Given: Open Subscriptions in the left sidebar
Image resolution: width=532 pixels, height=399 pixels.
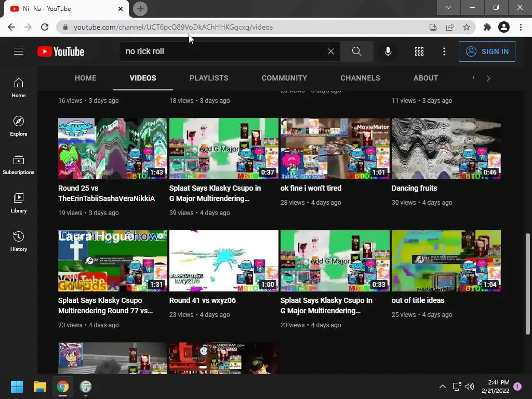Looking at the screenshot, I should (x=19, y=164).
